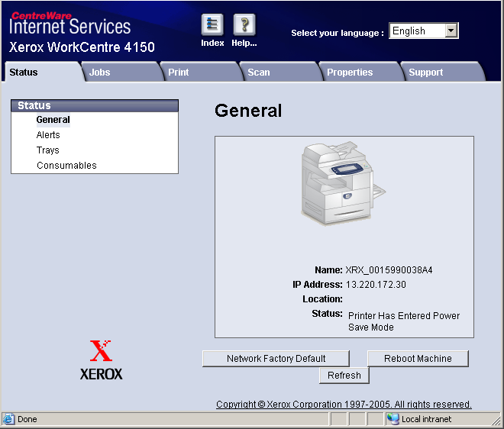
Task: Click the Power Save Mode status text
Action: pos(404,321)
